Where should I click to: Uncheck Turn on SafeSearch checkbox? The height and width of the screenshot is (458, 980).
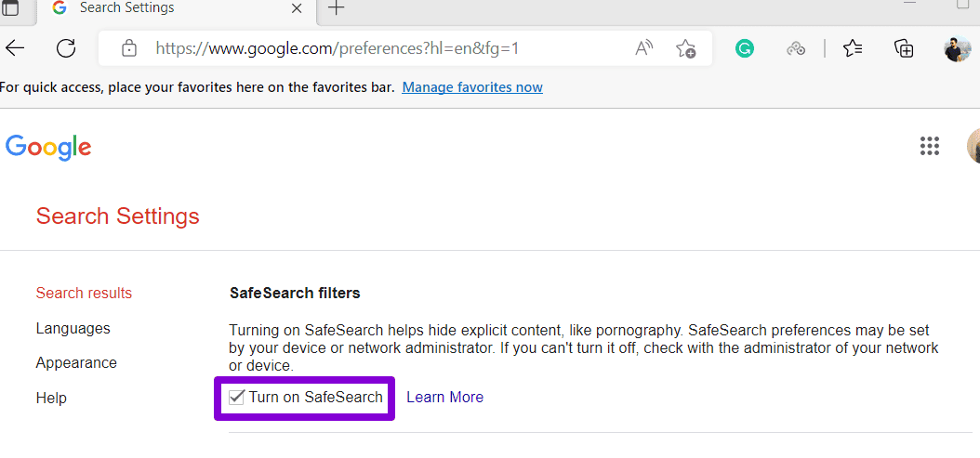pos(237,398)
